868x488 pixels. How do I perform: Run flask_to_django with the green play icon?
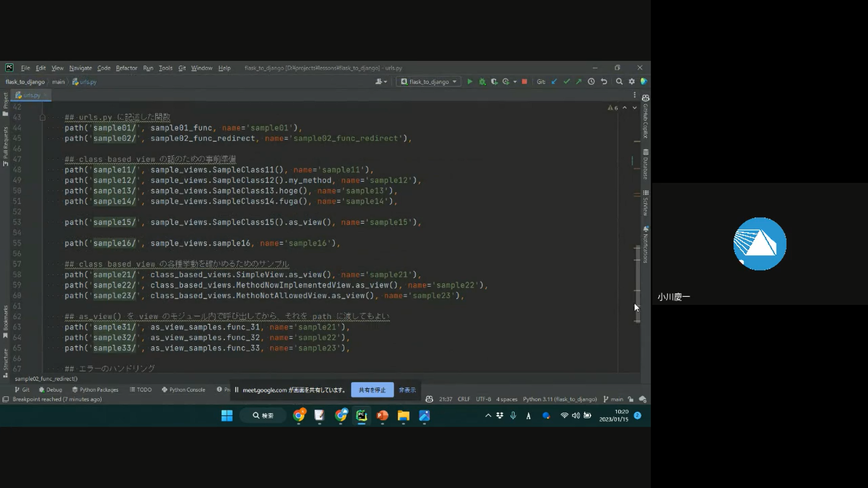click(470, 81)
